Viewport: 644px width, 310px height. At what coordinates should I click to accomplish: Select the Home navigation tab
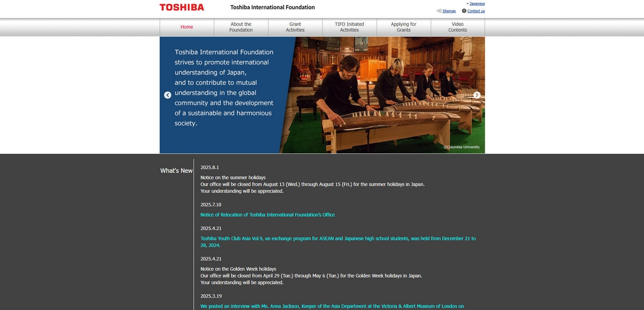pyautogui.click(x=187, y=27)
